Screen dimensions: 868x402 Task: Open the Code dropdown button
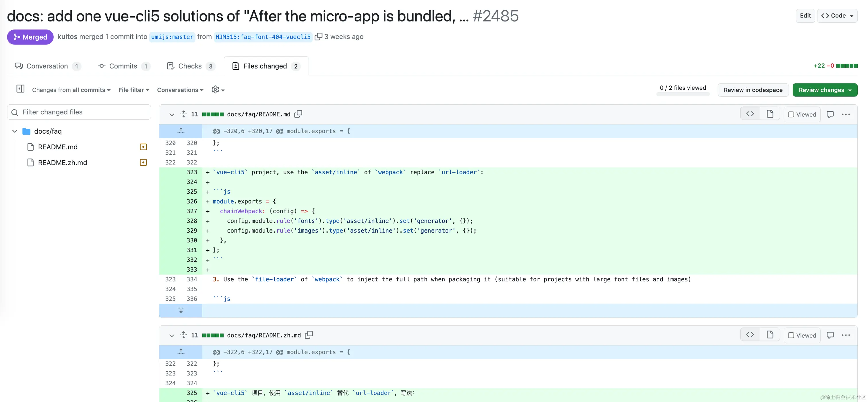837,15
